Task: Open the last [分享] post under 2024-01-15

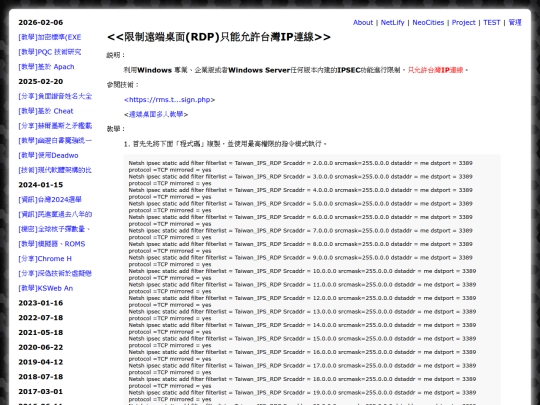Action: click(x=55, y=273)
